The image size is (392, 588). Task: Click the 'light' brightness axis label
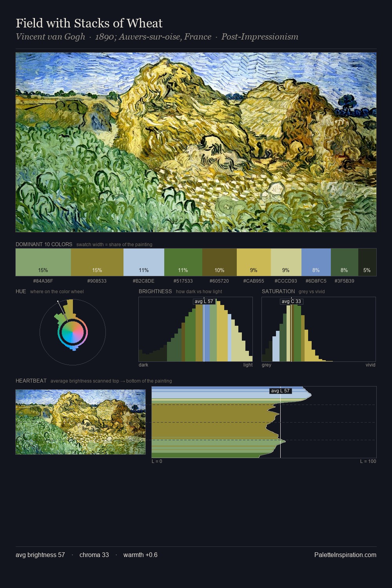click(248, 365)
